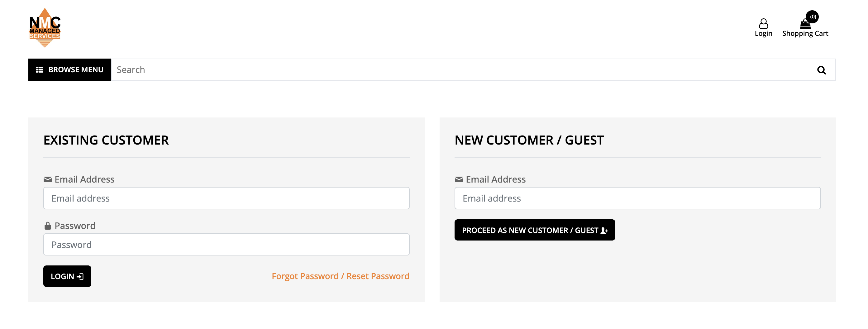This screenshot has height=329, width=868.
Task: Click the envelope icon under Existing Customer
Action: (x=47, y=179)
